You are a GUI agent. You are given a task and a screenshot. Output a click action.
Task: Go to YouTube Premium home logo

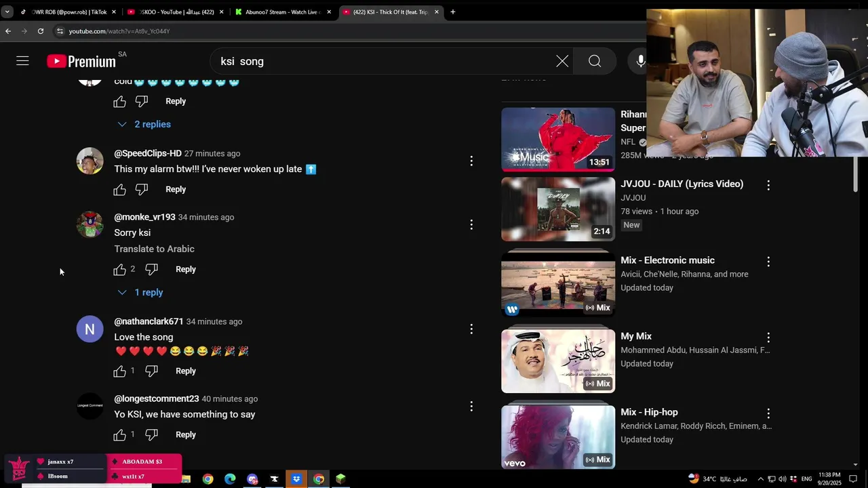(81, 62)
